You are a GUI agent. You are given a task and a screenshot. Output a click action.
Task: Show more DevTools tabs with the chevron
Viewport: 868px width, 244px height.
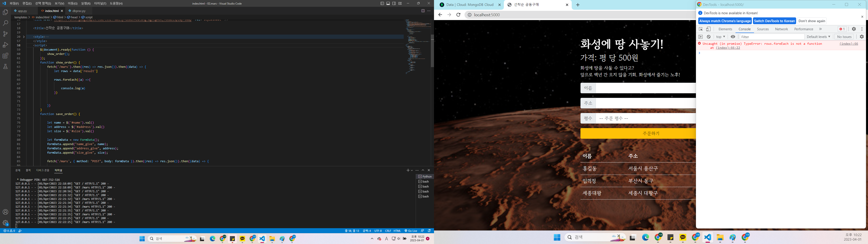(x=821, y=29)
